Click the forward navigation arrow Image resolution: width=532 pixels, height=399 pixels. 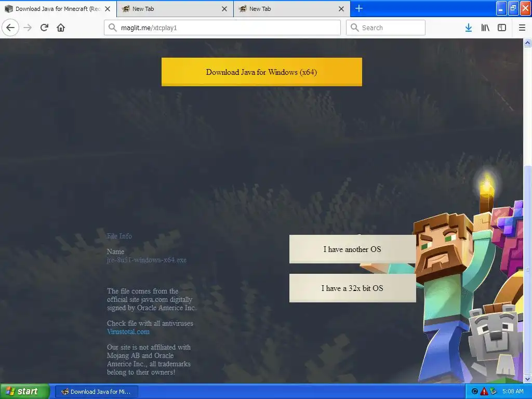click(x=28, y=28)
